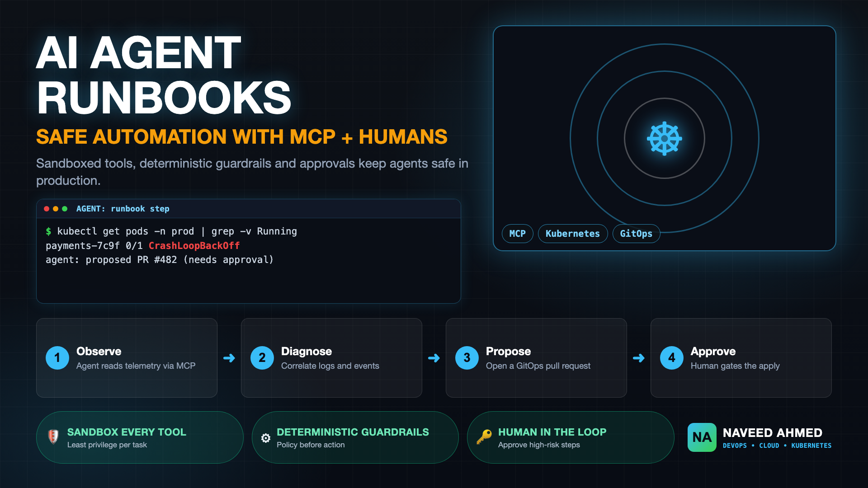Click the gear icon beside Deterministic Guardrails
The height and width of the screenshot is (488, 868).
(x=266, y=438)
